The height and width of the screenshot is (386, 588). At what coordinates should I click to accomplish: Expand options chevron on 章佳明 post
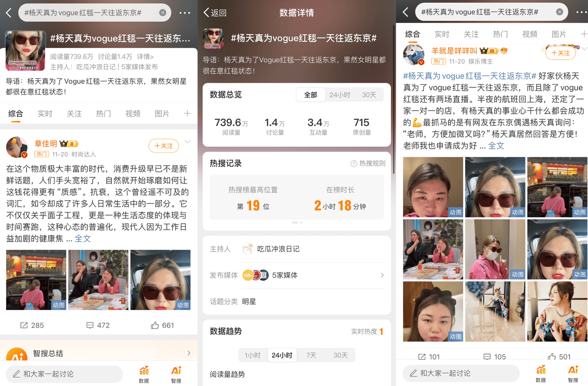pyautogui.click(x=188, y=142)
